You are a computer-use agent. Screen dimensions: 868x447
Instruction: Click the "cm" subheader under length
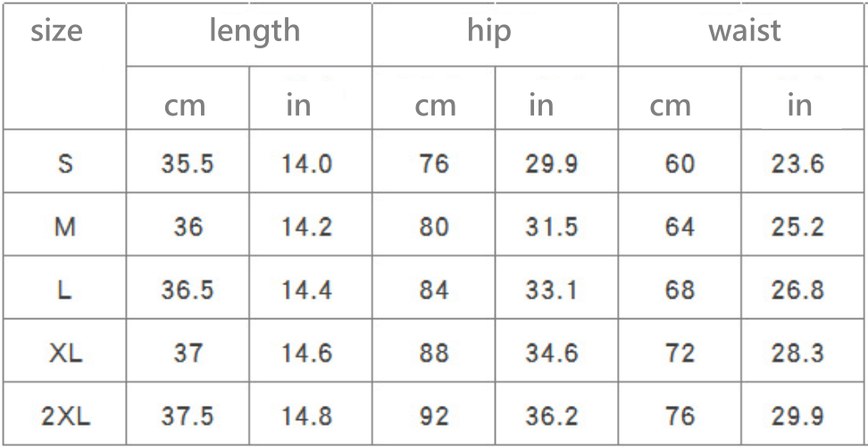pyautogui.click(x=185, y=105)
